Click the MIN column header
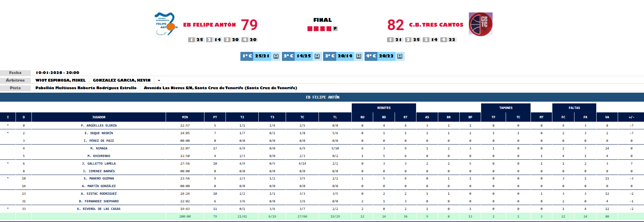This screenshot has height=222, width=644. coord(185,117)
